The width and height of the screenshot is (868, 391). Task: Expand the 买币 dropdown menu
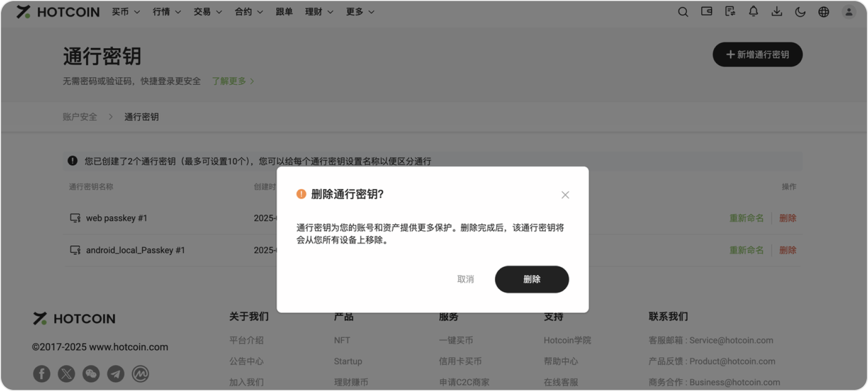(125, 12)
